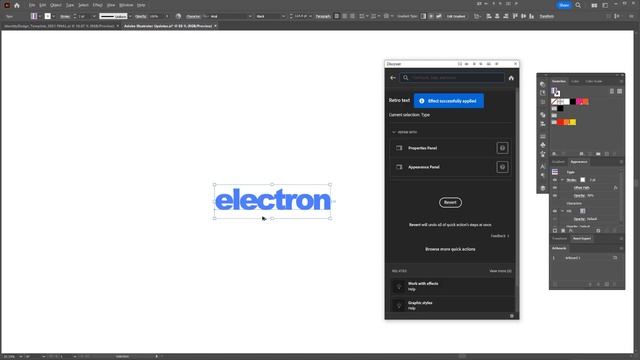Click the Discover panel home icon
Viewport: 640px width, 360px height.
(511, 78)
